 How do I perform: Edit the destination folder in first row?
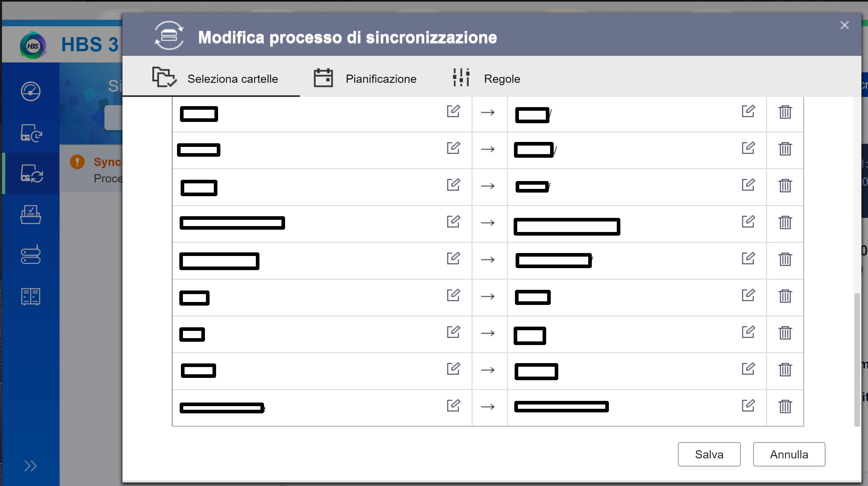pos(748,111)
